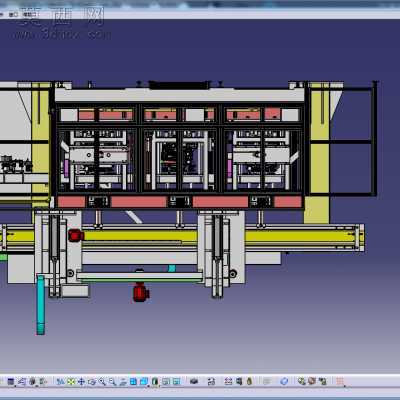Click the Zoom In magnifier icon
Screen dimensions: 400x400
click(x=102, y=381)
